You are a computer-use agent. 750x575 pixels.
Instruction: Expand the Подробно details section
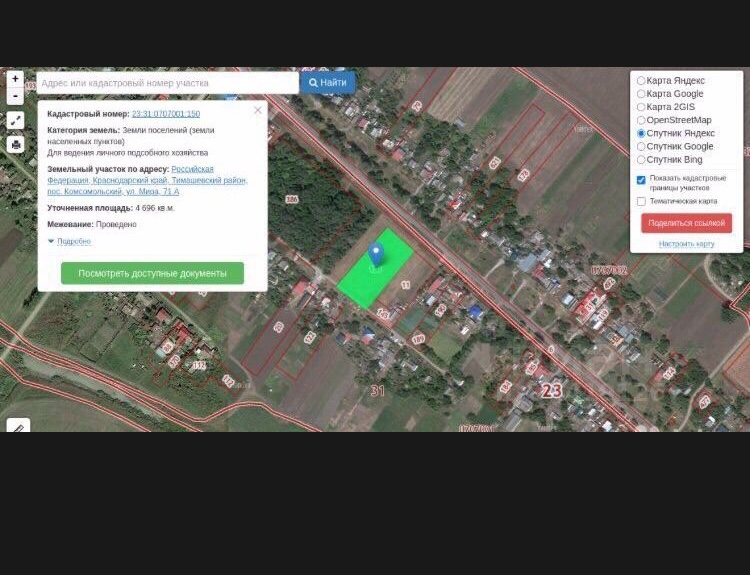click(x=73, y=241)
